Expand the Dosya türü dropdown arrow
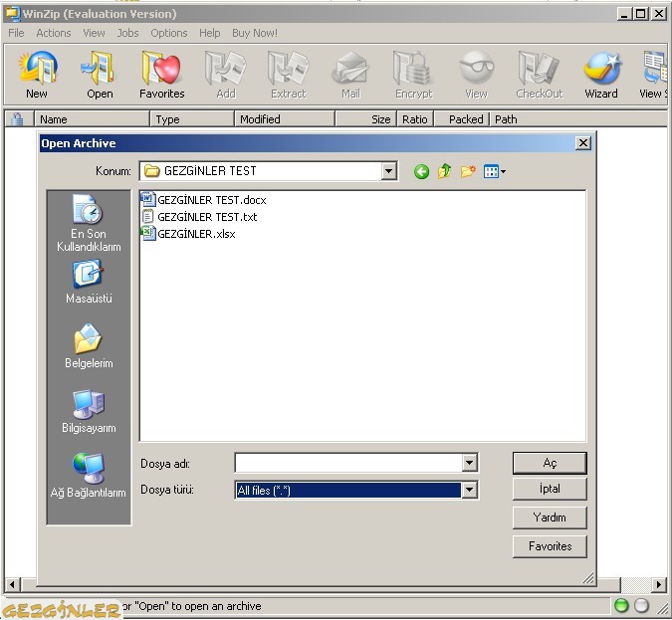The image size is (672, 620). pyautogui.click(x=469, y=490)
